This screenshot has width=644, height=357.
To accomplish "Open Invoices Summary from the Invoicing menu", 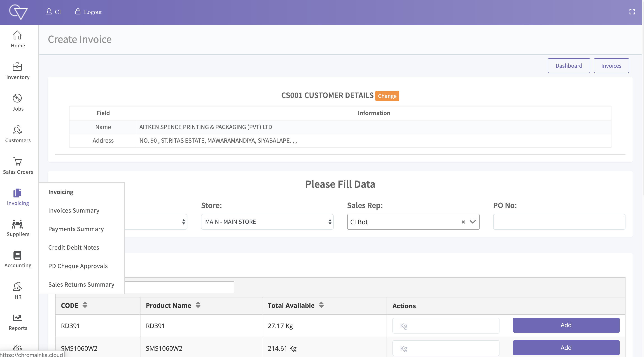I will [x=74, y=210].
